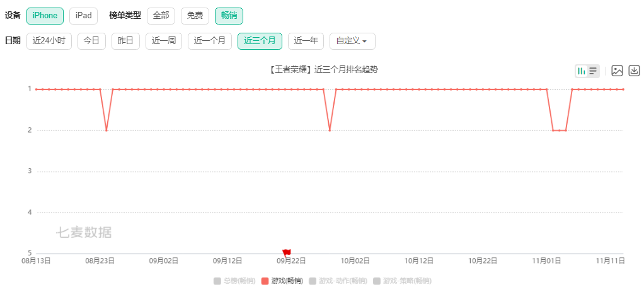644x292 pixels.
Task: Switch to list view icon
Action: [x=593, y=71]
